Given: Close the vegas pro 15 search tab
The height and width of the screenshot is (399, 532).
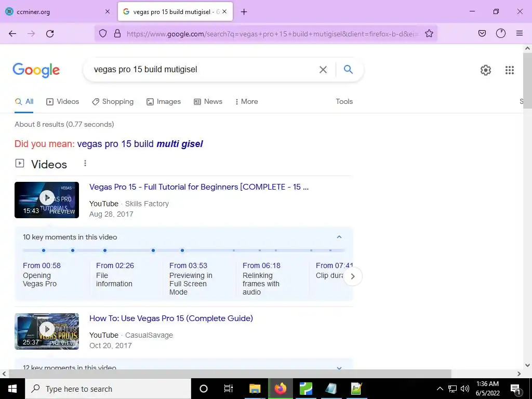Looking at the screenshot, I should click(224, 11).
